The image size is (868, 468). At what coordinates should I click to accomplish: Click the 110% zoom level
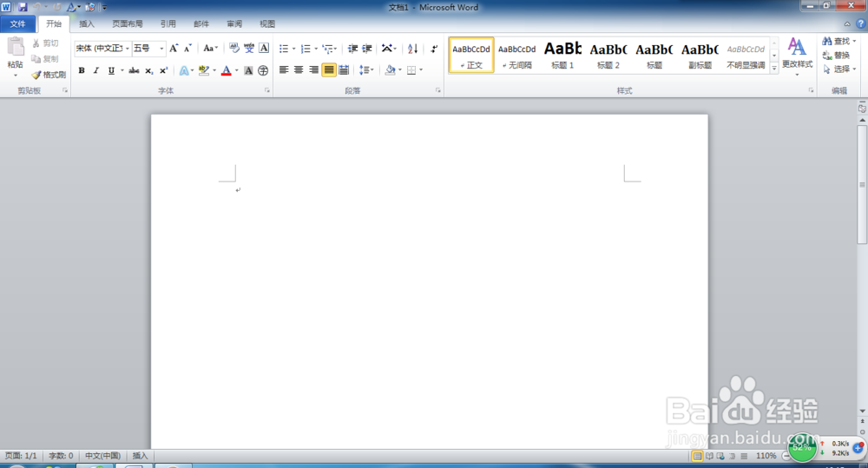(x=766, y=456)
